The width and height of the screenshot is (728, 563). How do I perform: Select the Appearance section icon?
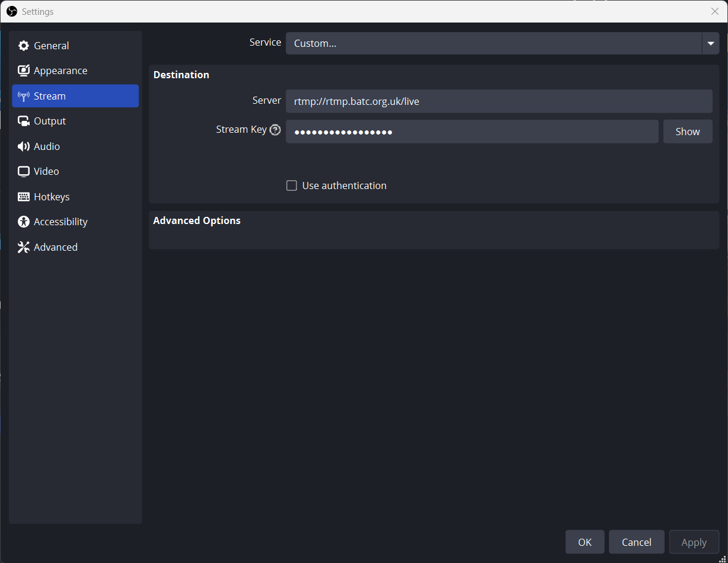(24, 70)
